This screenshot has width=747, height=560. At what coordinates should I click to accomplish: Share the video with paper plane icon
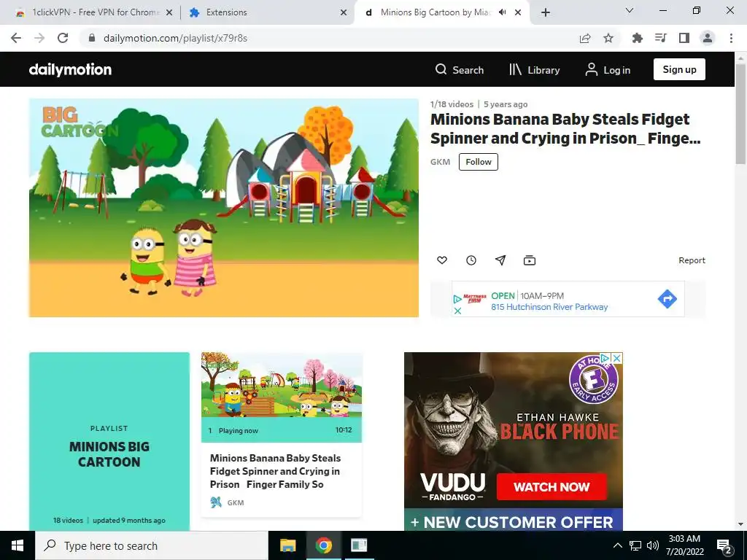500,260
